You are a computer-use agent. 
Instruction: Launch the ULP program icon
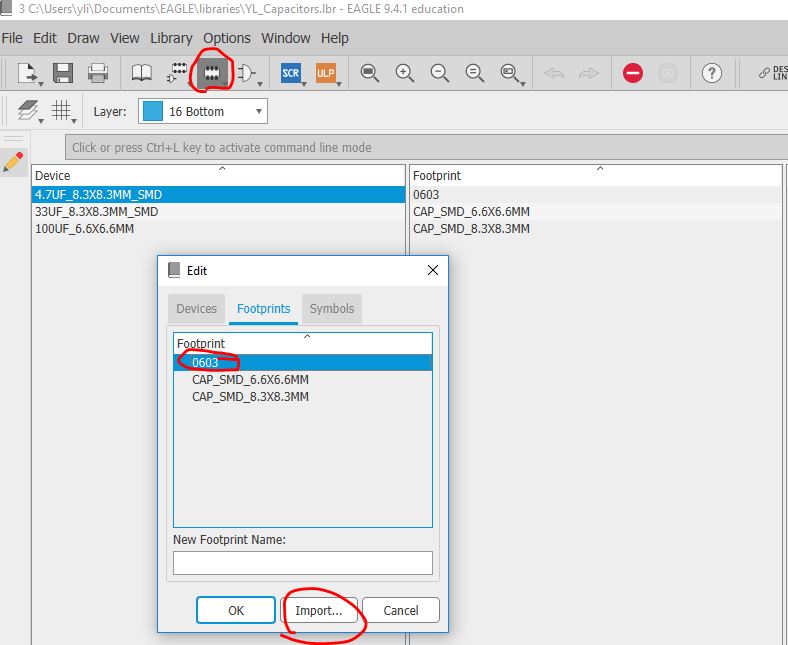pos(326,73)
